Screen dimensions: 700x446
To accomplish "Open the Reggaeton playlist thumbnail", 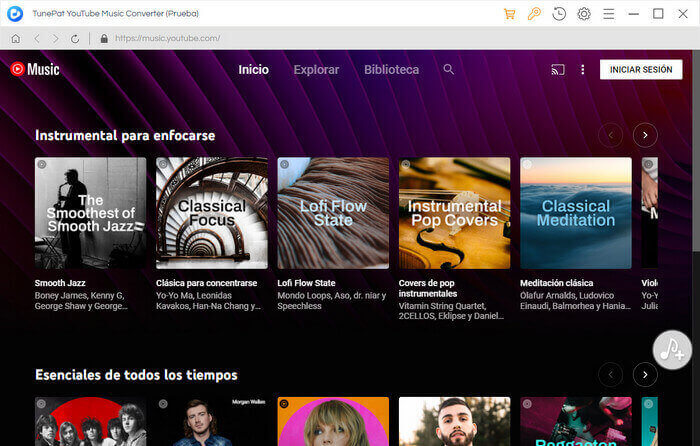I will (x=576, y=421).
